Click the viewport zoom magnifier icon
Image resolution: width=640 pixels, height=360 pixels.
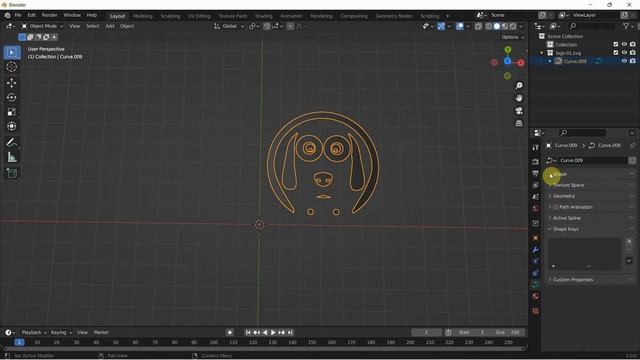click(519, 86)
